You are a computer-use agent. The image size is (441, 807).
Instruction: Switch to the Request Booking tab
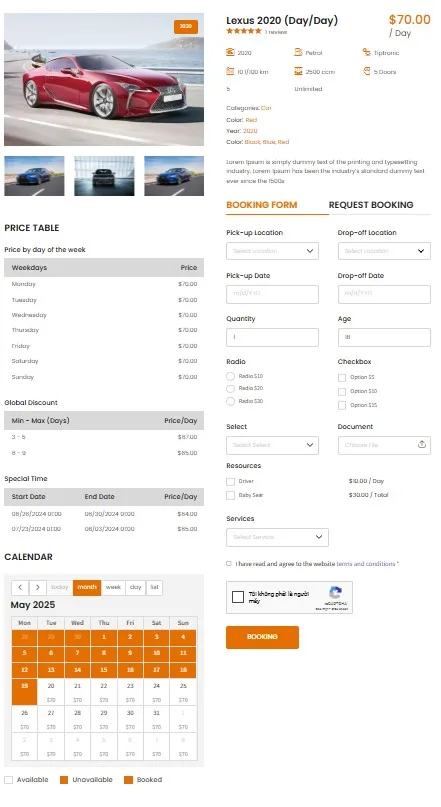tap(371, 205)
